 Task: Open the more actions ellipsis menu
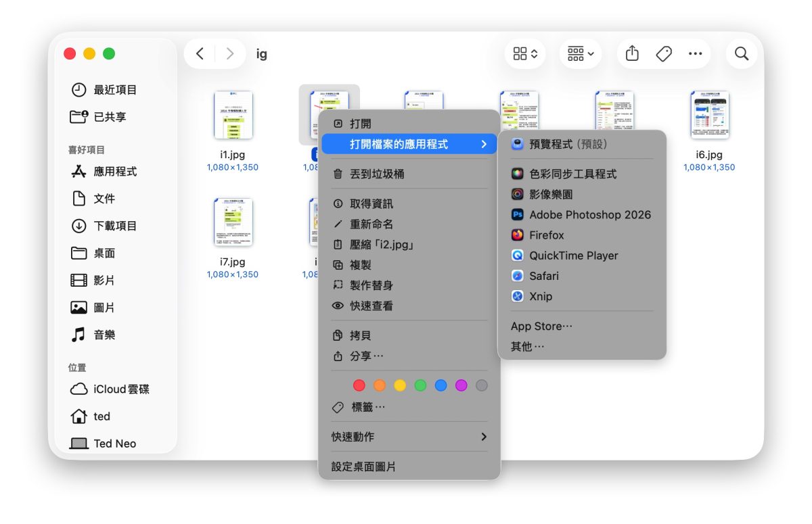pyautogui.click(x=695, y=54)
